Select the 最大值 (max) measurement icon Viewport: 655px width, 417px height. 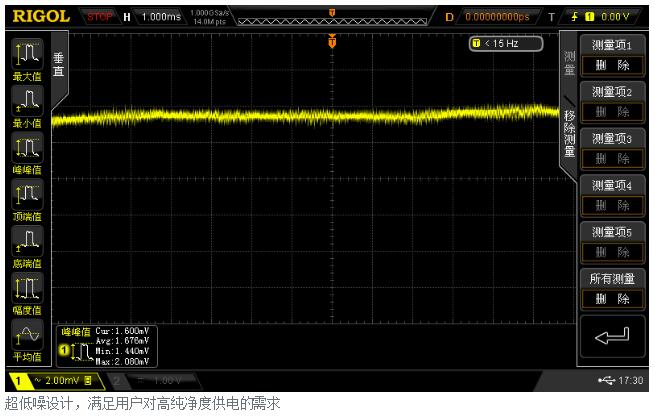28,54
